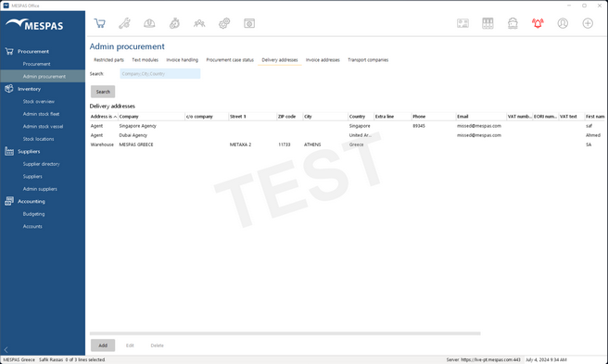The image size is (608, 364).
Task: Click the METAXA 2 street cell
Action: (240, 144)
